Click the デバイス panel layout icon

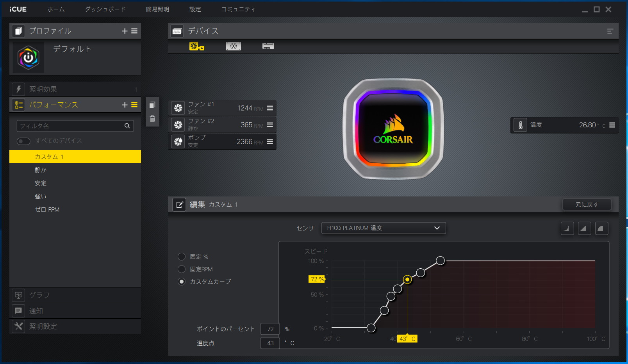pos(610,31)
